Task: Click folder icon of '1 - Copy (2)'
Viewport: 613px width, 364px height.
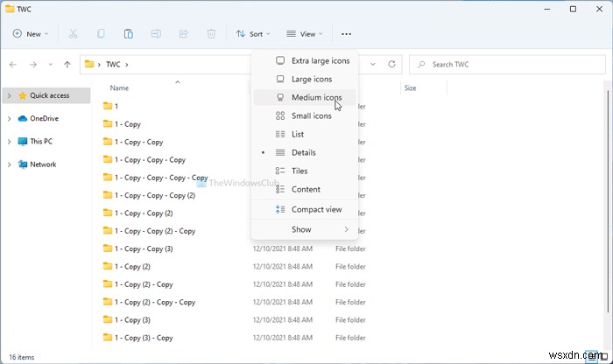Action: tap(108, 266)
